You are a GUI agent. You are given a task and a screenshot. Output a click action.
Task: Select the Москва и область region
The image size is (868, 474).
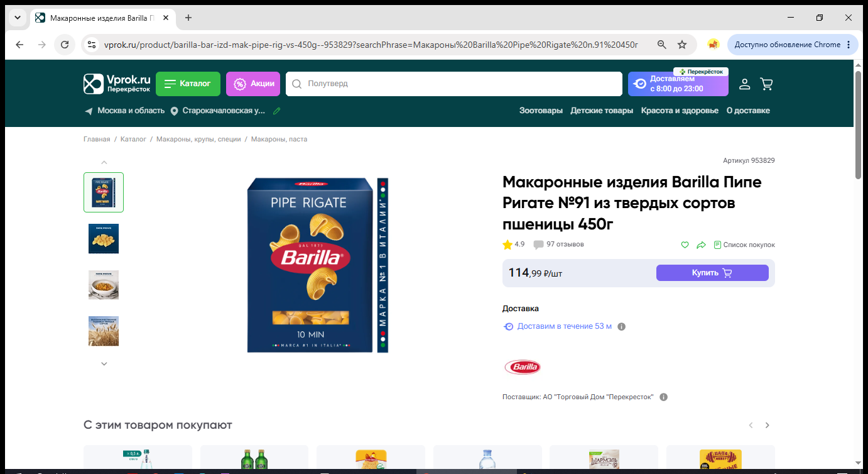[124, 111]
